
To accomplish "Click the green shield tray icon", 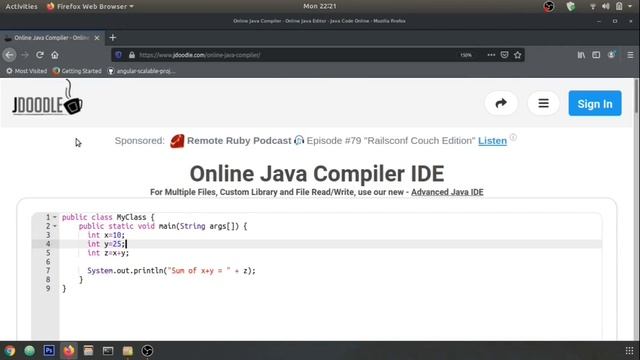I will [571, 7].
